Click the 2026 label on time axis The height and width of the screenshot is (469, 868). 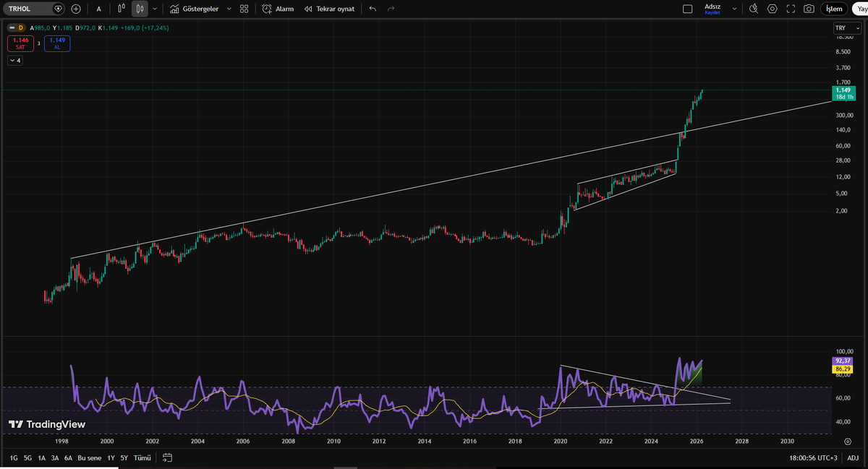tap(697, 441)
